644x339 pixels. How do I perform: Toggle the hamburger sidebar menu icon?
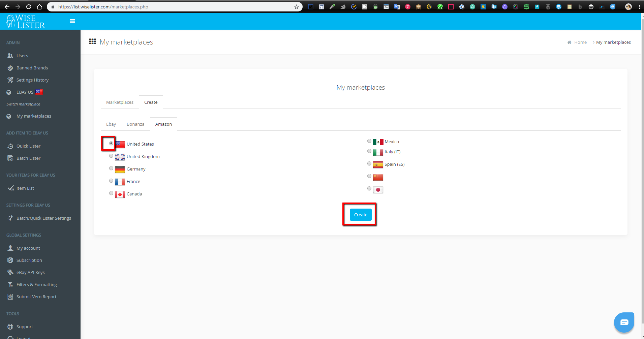click(x=72, y=21)
